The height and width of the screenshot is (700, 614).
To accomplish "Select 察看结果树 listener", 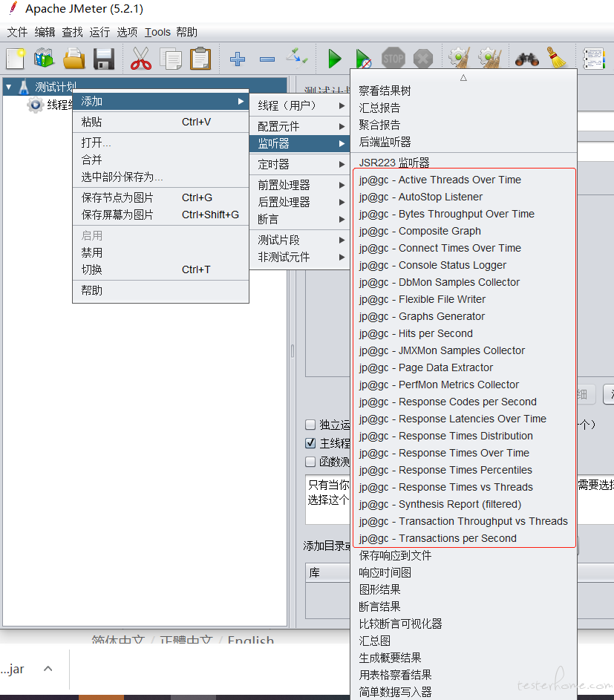I will [x=463, y=91].
